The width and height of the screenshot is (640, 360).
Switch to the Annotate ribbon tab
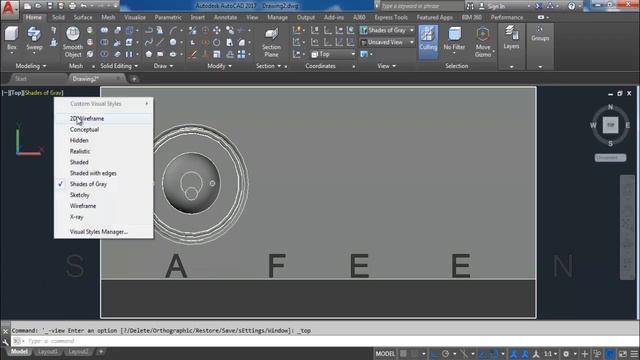tap(225, 17)
